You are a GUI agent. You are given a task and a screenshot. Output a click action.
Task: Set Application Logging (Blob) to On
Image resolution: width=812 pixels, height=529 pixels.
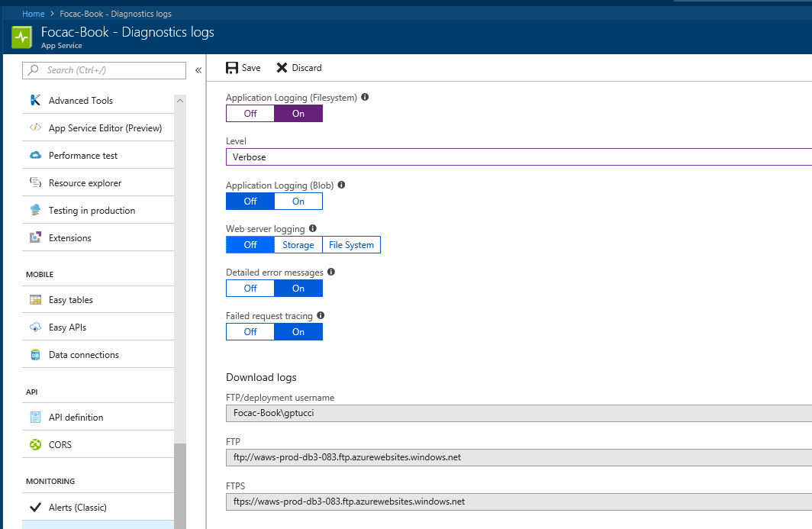[298, 201]
